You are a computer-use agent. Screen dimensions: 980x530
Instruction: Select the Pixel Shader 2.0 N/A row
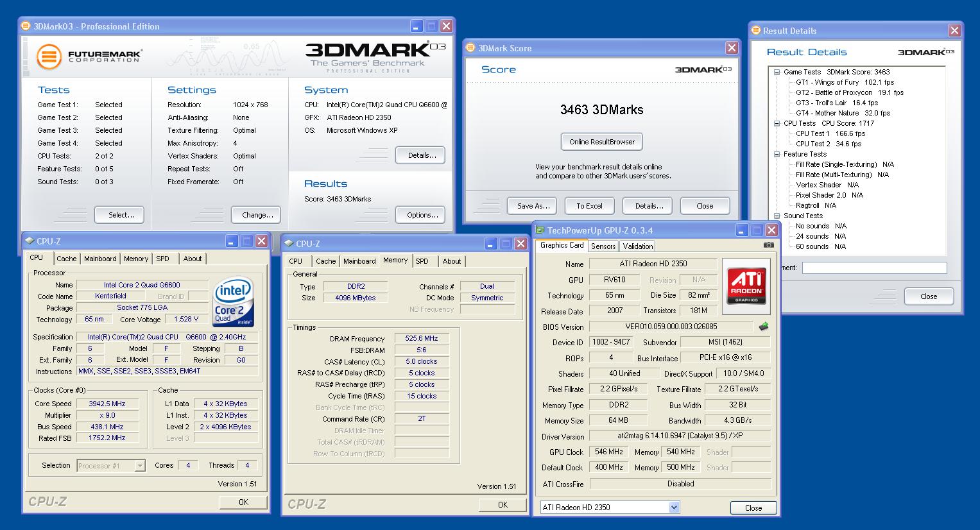coord(829,195)
